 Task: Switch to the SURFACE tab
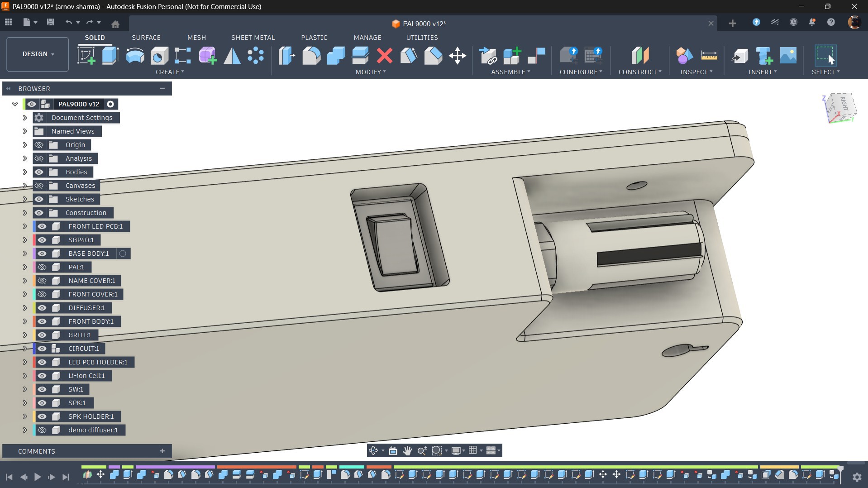146,38
